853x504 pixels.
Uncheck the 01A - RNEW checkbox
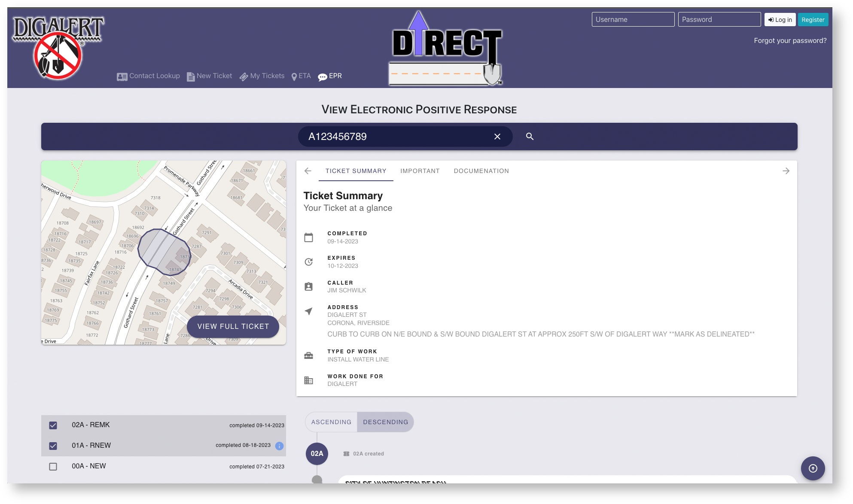pos(53,446)
